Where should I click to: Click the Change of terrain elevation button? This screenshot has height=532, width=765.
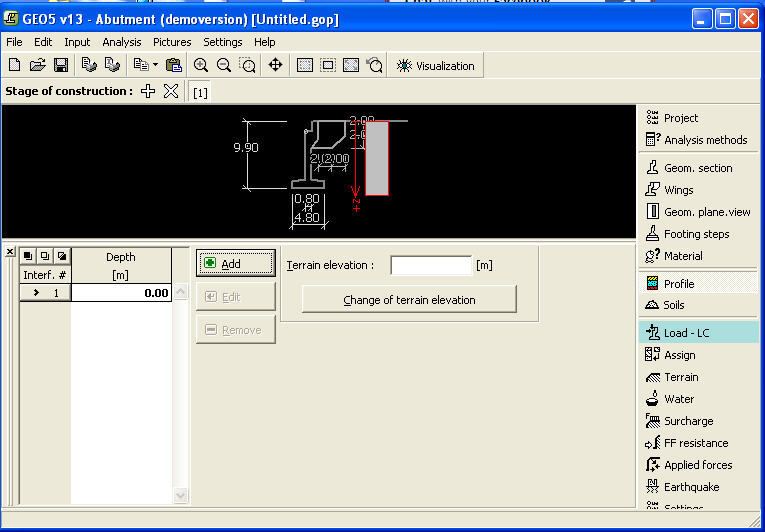point(409,300)
